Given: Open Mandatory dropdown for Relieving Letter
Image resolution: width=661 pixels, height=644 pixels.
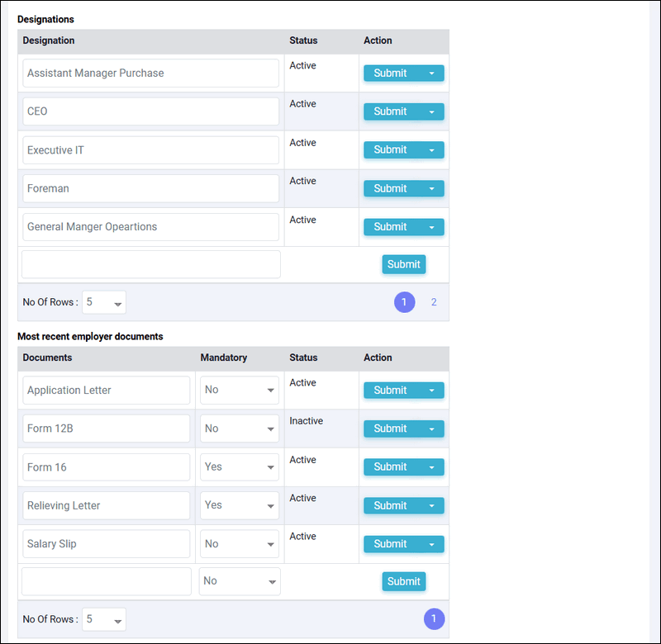Looking at the screenshot, I should pyautogui.click(x=239, y=505).
